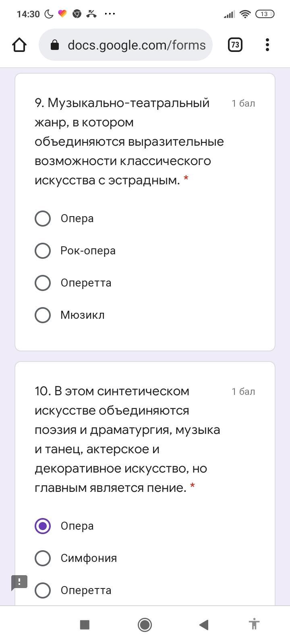The height and width of the screenshot is (644, 290).
Task: Tap the three-dots notification overflow in status bar
Action: pyautogui.click(x=110, y=14)
